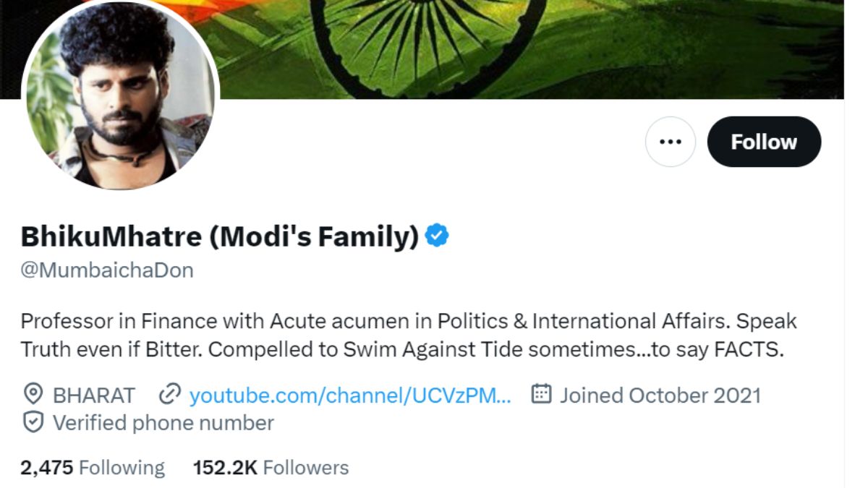Click the chain link icon
Screen dimensions: 868x488
click(169, 395)
